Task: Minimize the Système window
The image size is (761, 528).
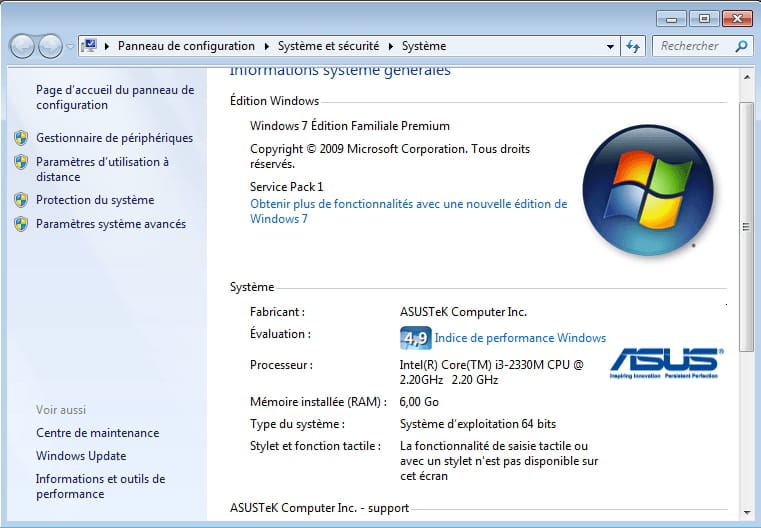Action: coord(671,19)
